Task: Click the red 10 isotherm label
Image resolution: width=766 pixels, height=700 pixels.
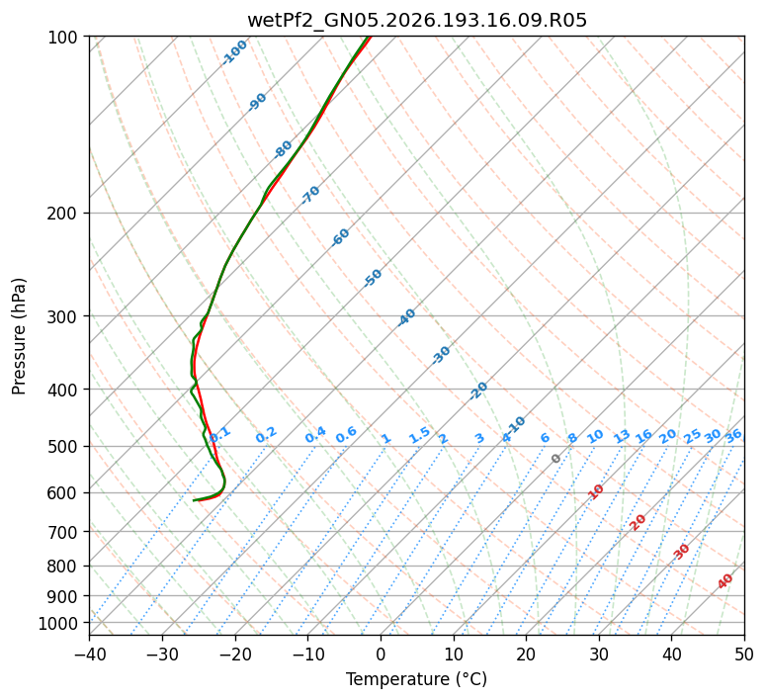Action: point(596,491)
